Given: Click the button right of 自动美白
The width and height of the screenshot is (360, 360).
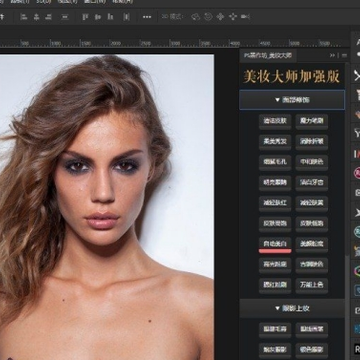Looking at the screenshot, I should 312,244.
